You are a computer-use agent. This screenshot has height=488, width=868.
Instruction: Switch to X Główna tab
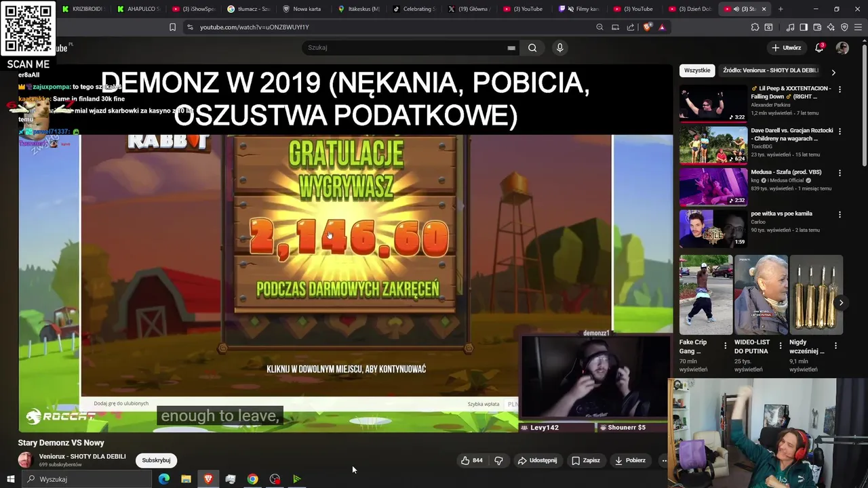(469, 9)
